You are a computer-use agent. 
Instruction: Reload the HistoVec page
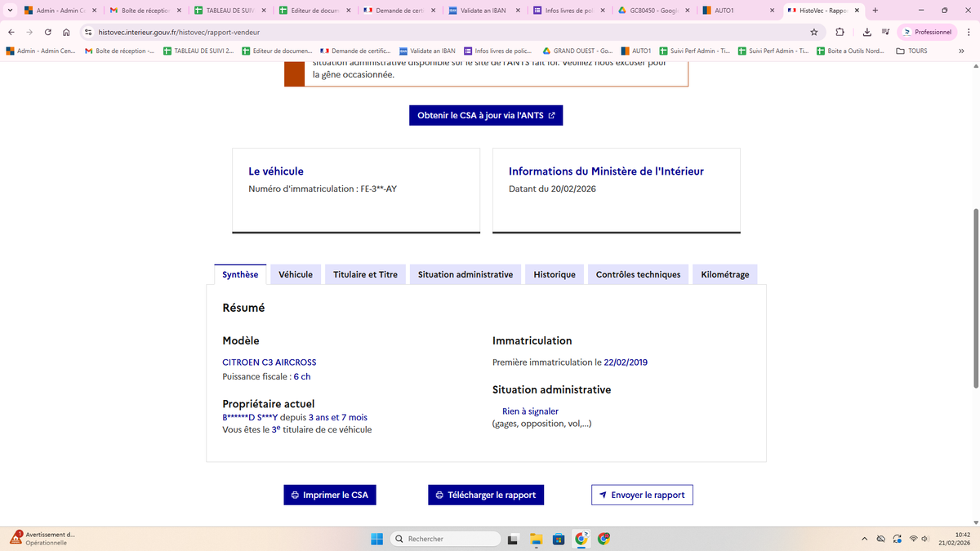tap(48, 32)
